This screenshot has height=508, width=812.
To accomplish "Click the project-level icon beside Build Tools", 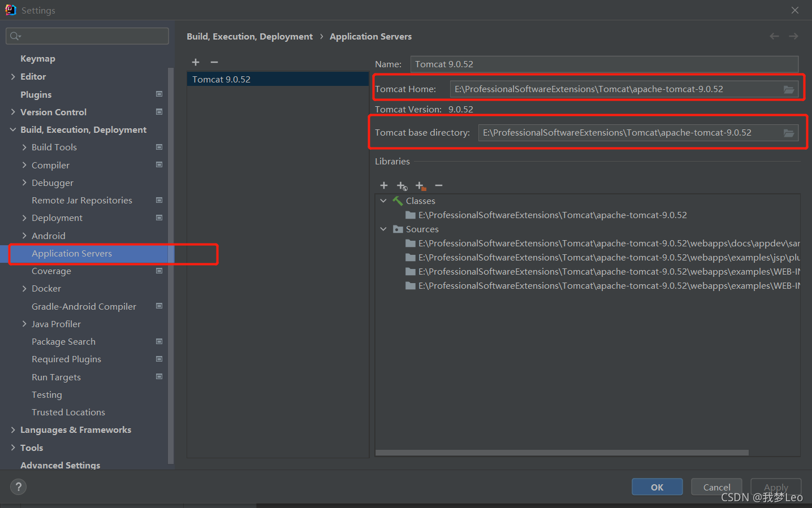I will tap(159, 147).
